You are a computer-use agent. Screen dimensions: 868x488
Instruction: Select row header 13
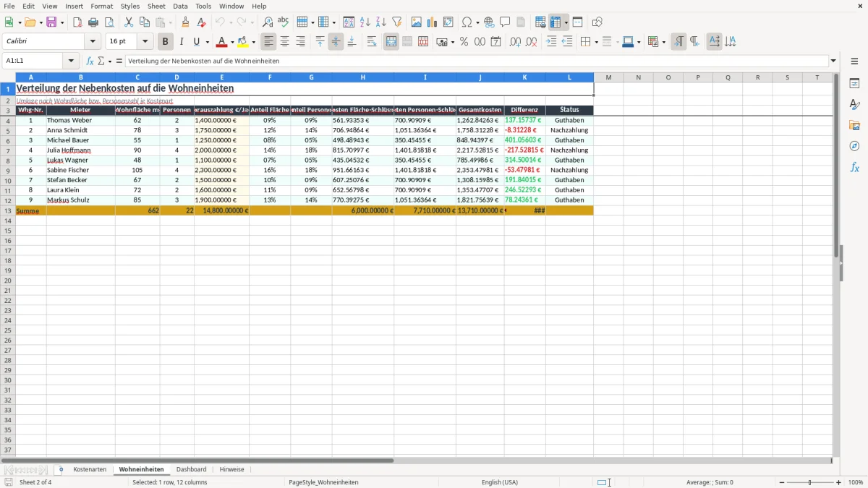[x=8, y=210]
